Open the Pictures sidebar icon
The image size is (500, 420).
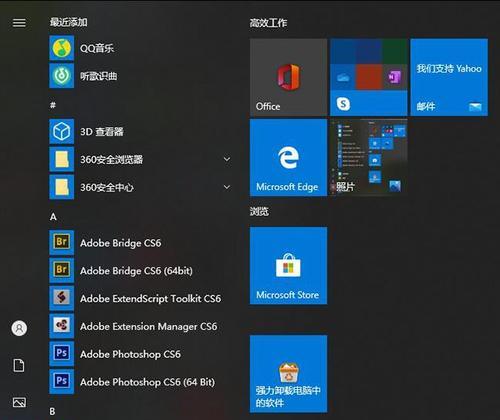click(x=19, y=402)
